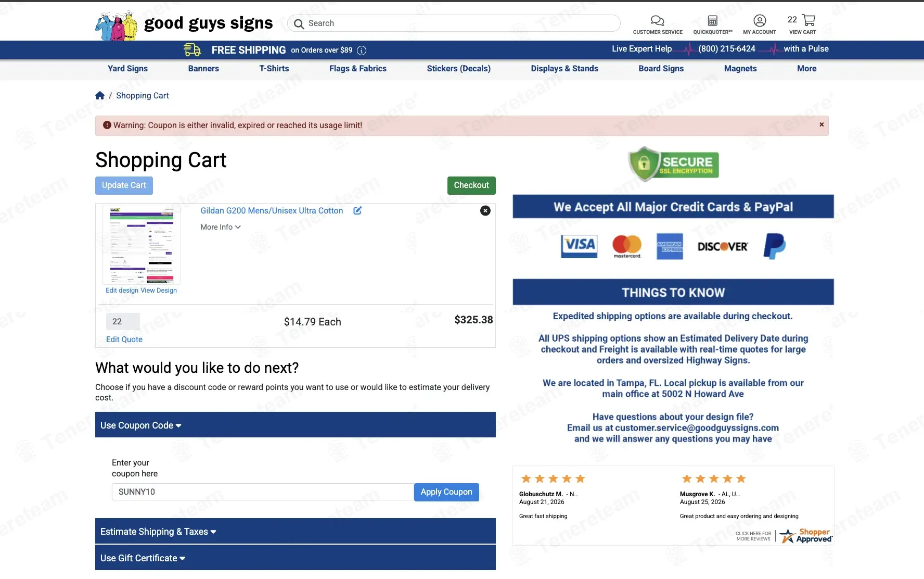Open the More menu

click(x=807, y=69)
